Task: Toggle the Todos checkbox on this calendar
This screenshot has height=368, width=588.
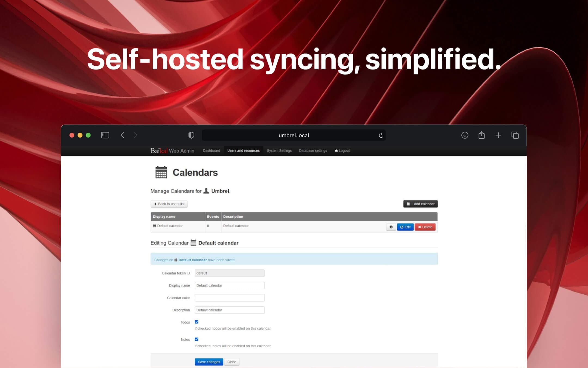Action: click(196, 322)
